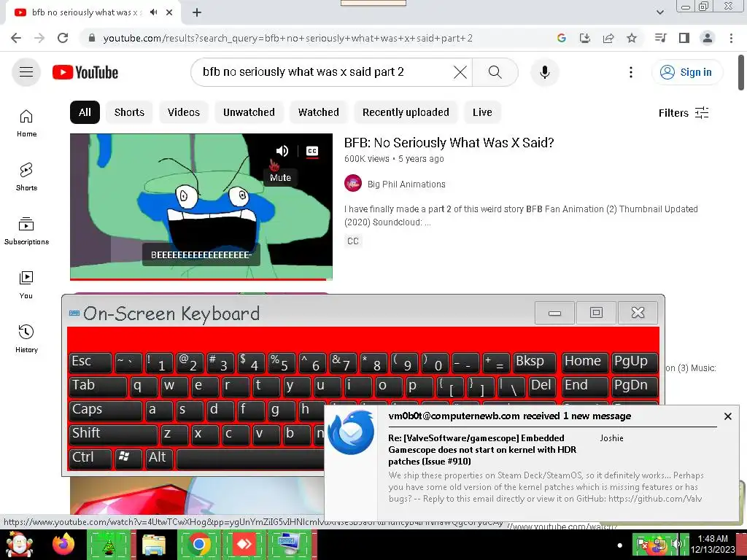Select the Recently uploaded filter chip
The image size is (747, 560).
[406, 112]
